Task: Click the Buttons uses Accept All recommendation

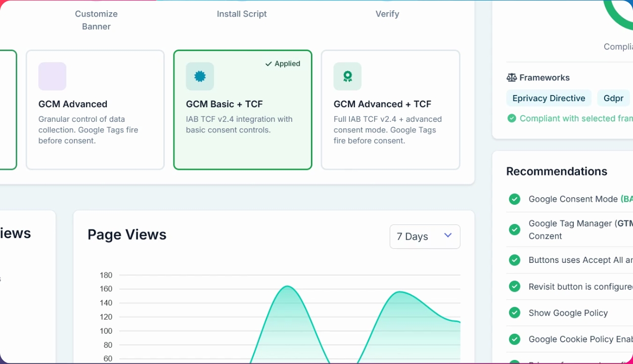Action: click(x=570, y=260)
